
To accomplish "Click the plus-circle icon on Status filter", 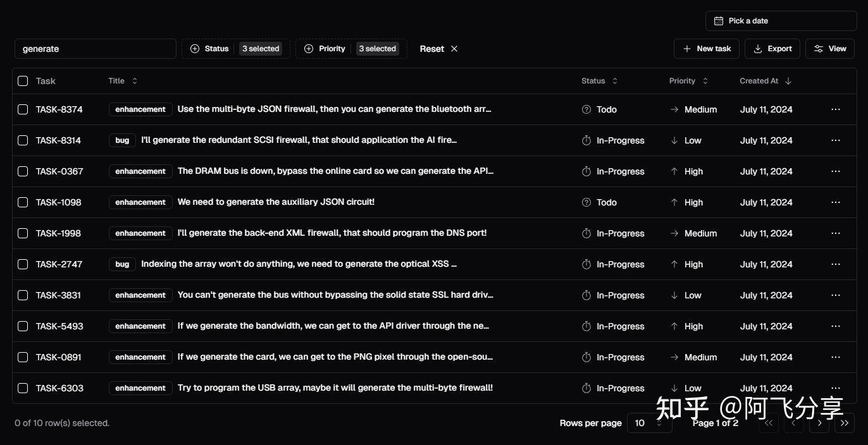I will click(195, 49).
